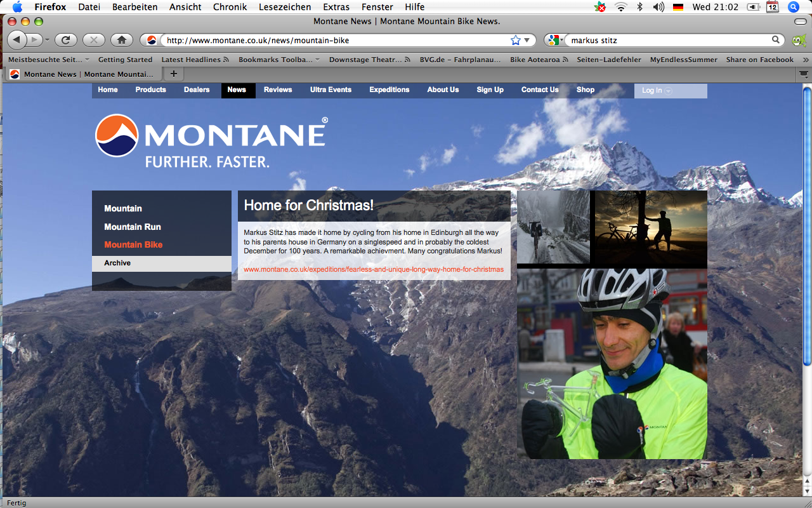Open the Ultra Events page

click(331, 90)
